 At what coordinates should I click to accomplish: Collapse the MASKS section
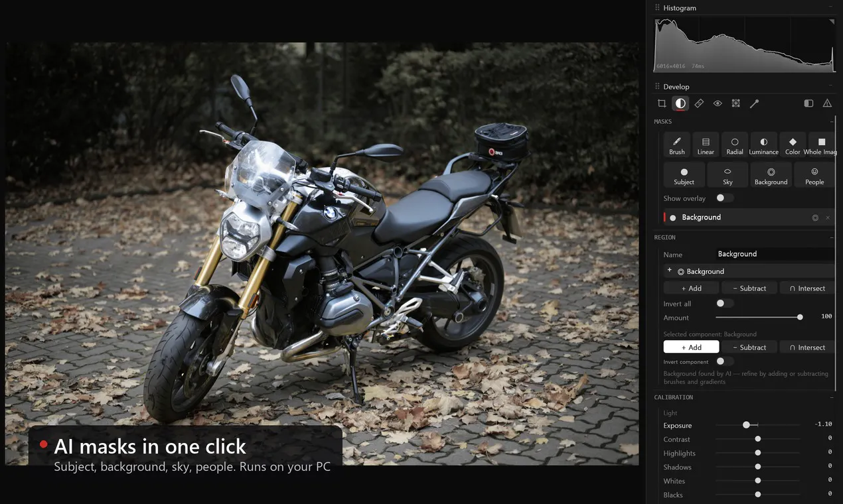(x=831, y=121)
